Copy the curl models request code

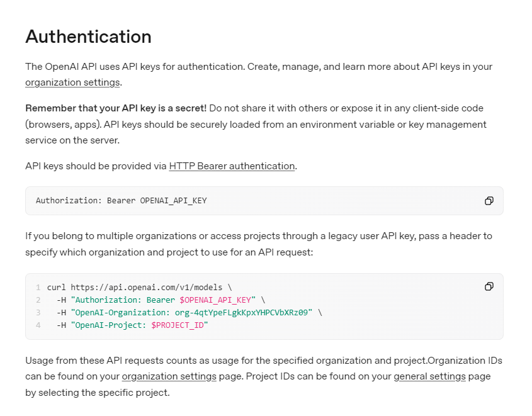click(x=489, y=286)
